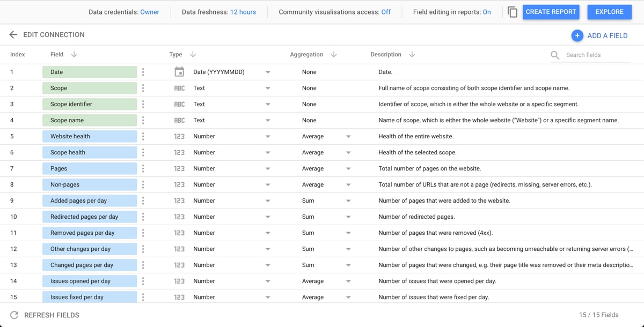Screen dimensions: 644x327
Task: Click None aggregation in Scope name row
Action: click(309, 120)
